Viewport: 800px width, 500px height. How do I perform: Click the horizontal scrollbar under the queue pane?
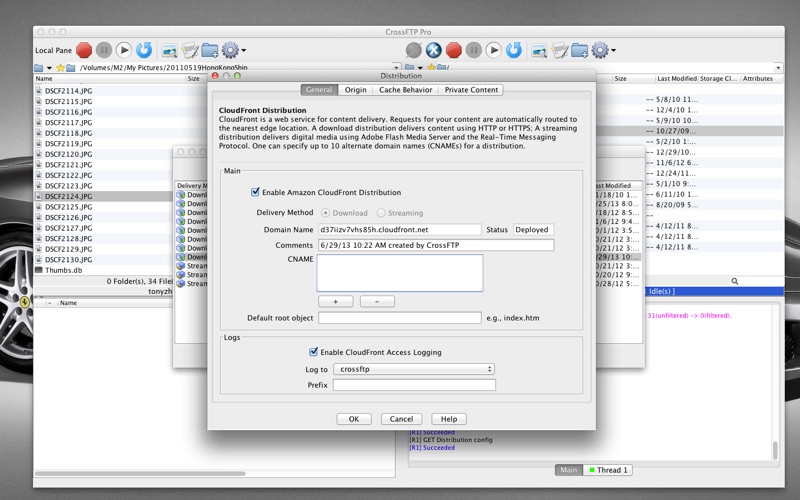coord(140,473)
